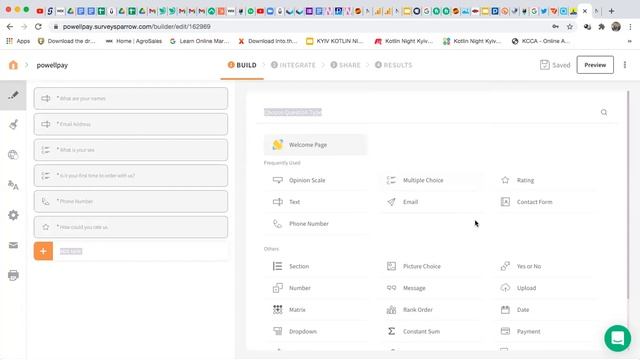Open the Chrome three-dot menu
Image resolution: width=640 pixels, height=360 pixels.
630,27
